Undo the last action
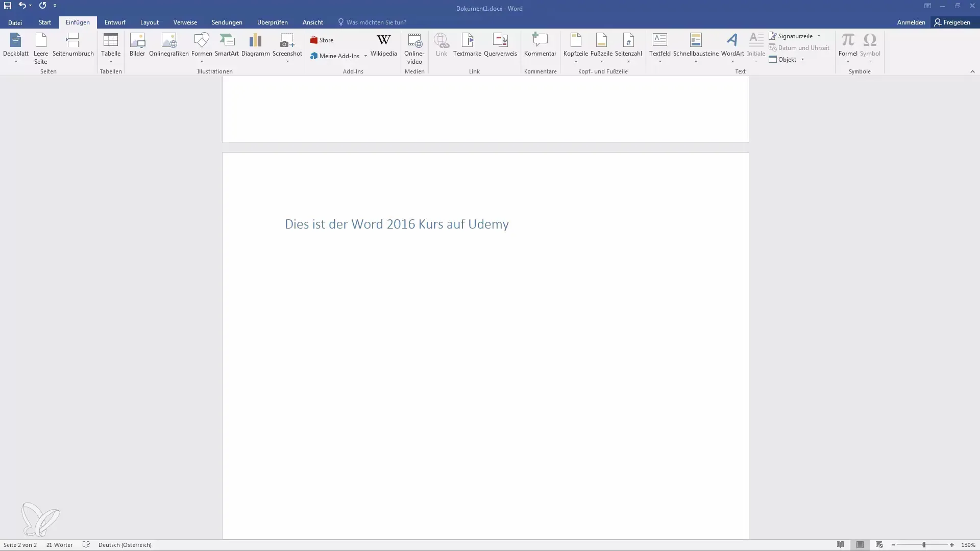Viewport: 980px width, 551px height. coord(22,6)
